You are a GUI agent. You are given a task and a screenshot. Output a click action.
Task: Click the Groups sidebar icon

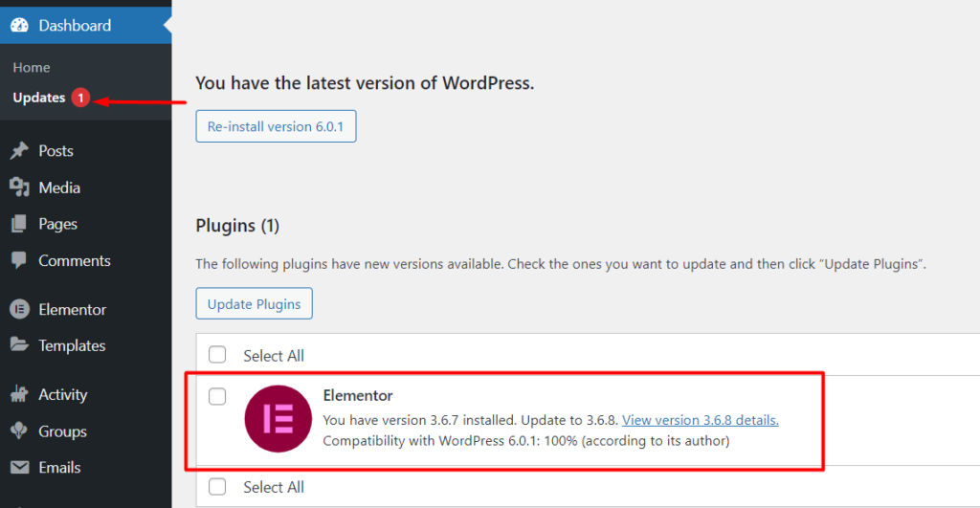pos(19,431)
